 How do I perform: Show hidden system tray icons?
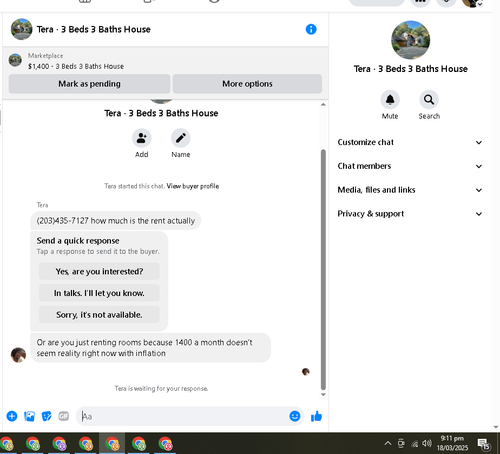click(x=388, y=443)
